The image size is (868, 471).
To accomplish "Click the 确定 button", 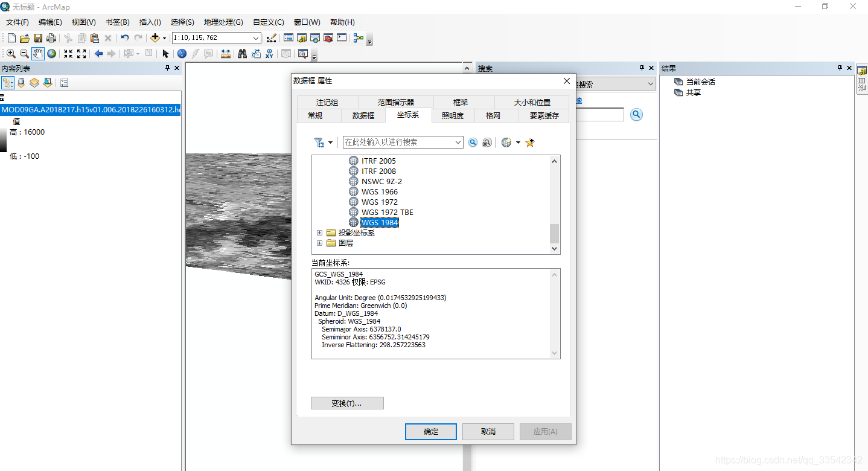I will point(431,432).
